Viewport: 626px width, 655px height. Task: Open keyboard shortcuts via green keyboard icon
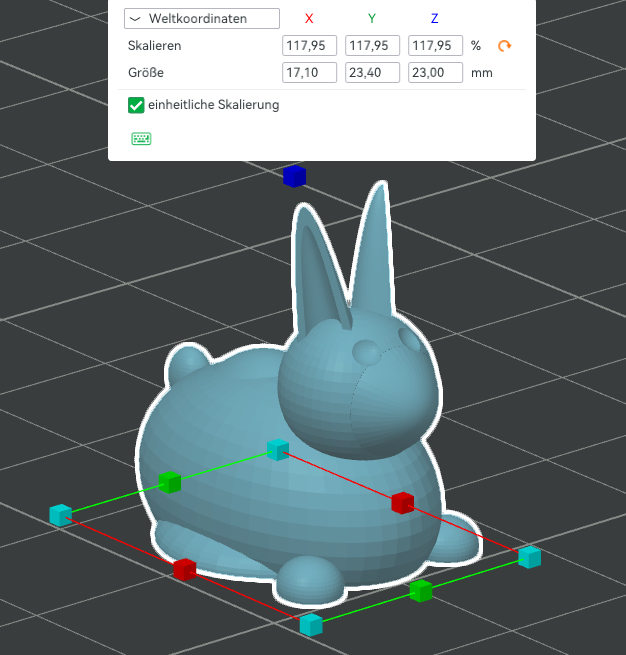[142, 139]
